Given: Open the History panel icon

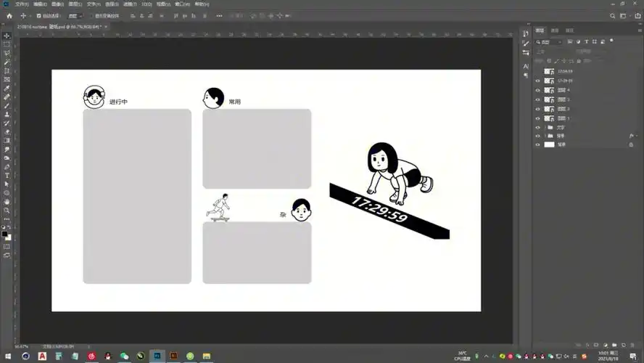Looking at the screenshot, I should [526, 33].
